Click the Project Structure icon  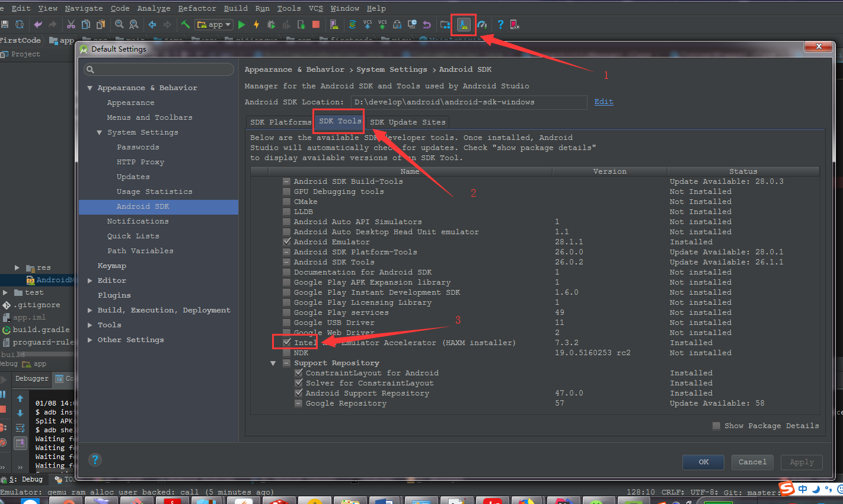point(445,24)
